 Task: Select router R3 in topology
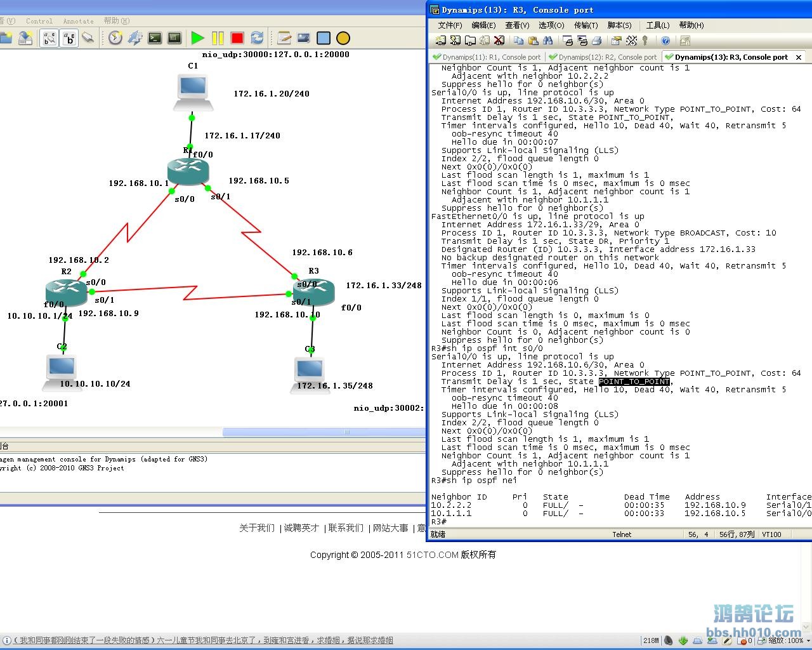pos(314,293)
